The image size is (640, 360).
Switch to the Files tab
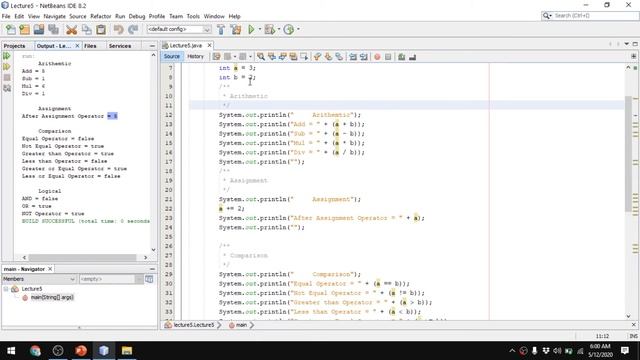(90, 46)
